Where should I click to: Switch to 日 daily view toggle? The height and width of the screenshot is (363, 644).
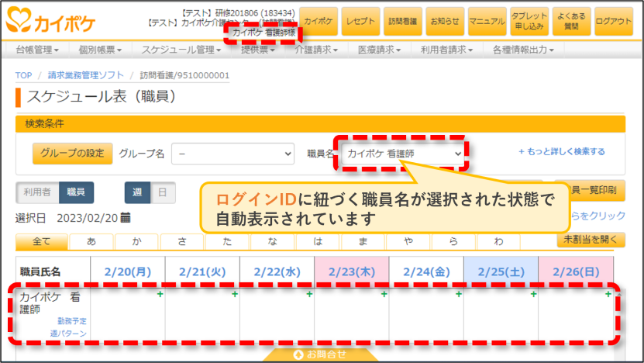click(163, 192)
